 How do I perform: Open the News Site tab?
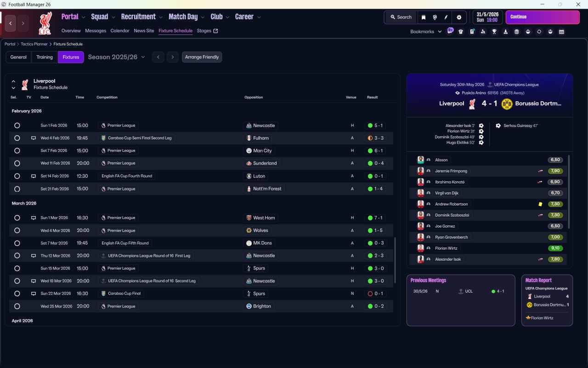click(x=144, y=31)
